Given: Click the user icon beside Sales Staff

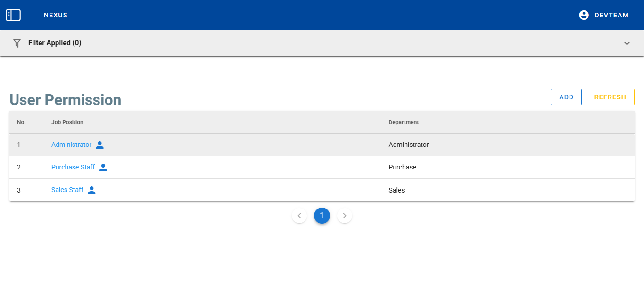Looking at the screenshot, I should (x=92, y=190).
